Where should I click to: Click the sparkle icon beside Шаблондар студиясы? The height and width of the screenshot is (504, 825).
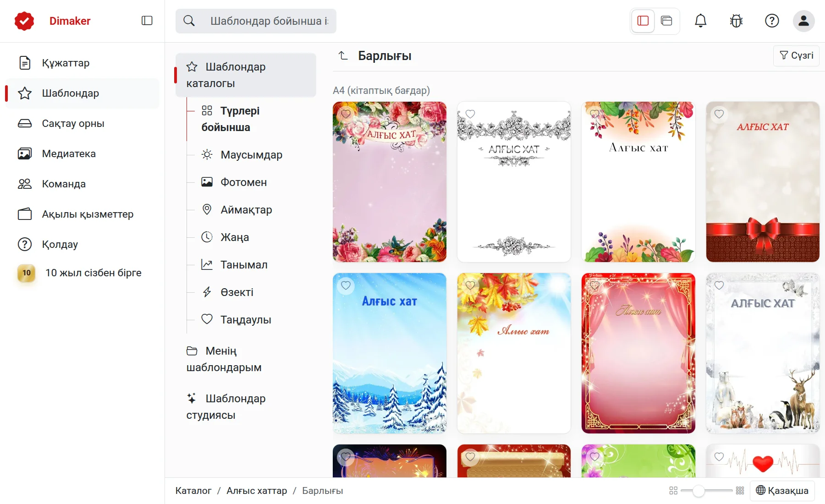[192, 398]
